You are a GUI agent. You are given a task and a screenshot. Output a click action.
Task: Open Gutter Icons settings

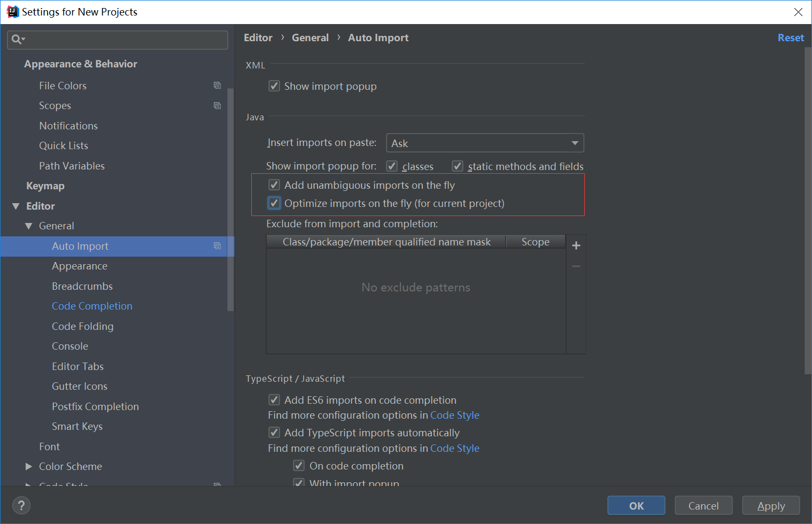pyautogui.click(x=80, y=386)
